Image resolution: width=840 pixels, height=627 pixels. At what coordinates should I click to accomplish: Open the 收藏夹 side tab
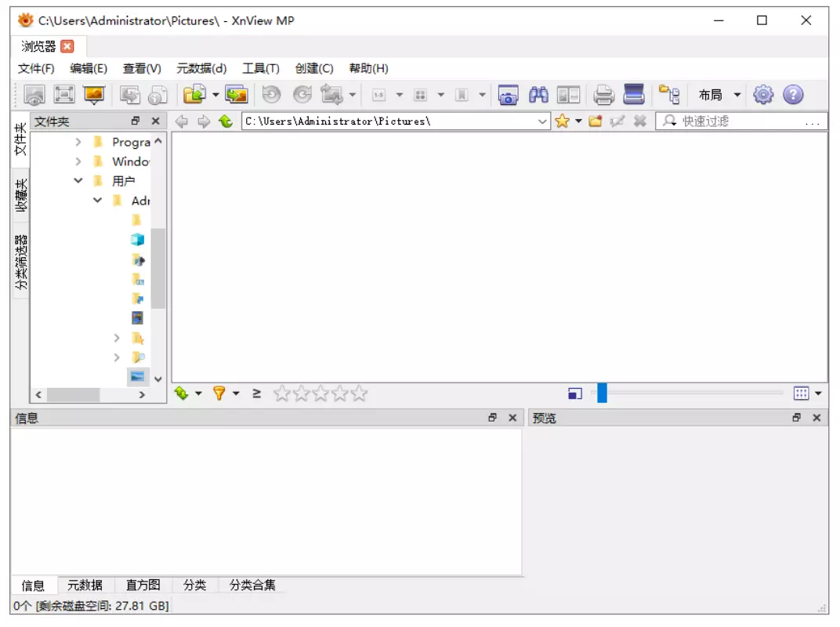point(20,196)
